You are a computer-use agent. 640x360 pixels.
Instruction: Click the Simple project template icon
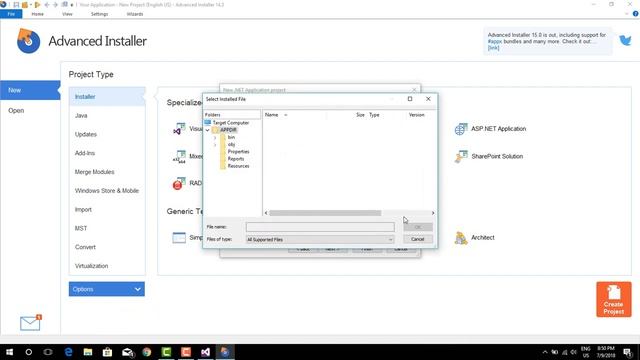pyautogui.click(x=179, y=238)
